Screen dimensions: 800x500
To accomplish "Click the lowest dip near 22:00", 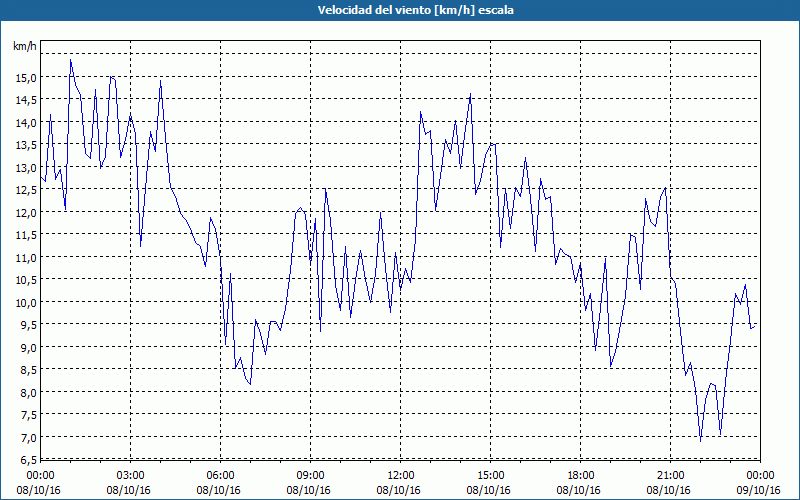I will pos(701,441).
